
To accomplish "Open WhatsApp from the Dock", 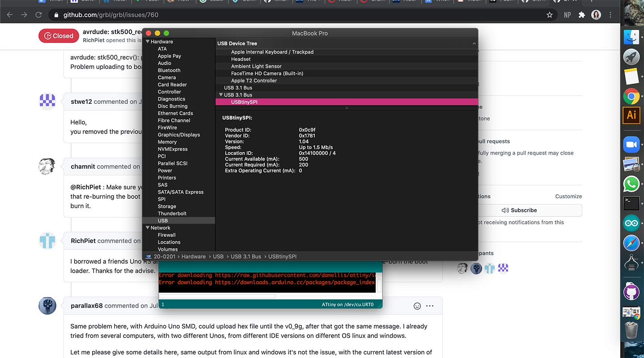I will pyautogui.click(x=631, y=184).
